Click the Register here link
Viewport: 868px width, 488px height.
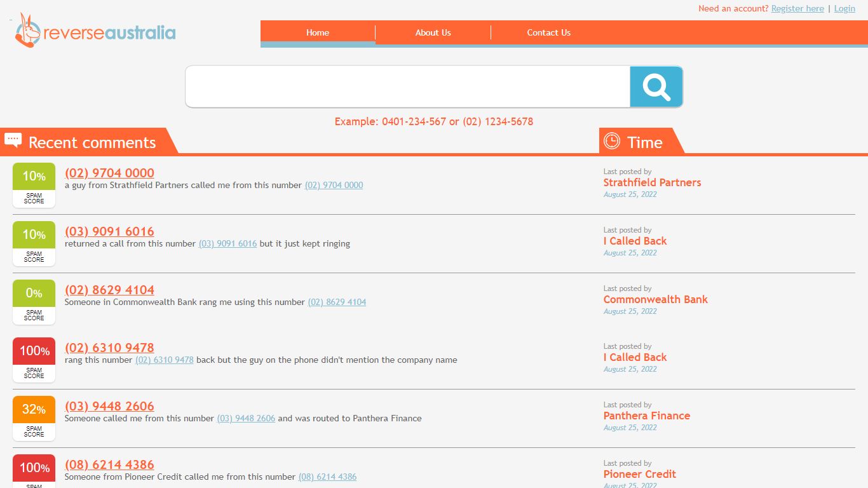(x=797, y=8)
